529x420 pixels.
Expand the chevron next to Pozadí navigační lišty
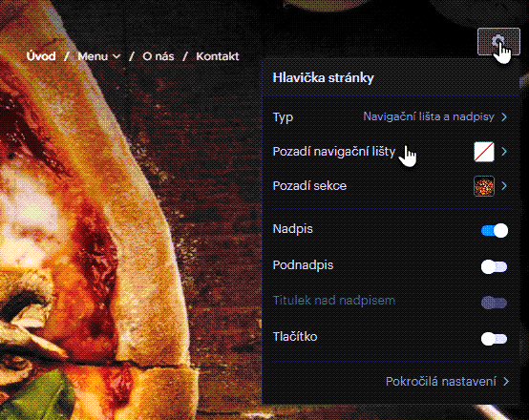(x=504, y=152)
